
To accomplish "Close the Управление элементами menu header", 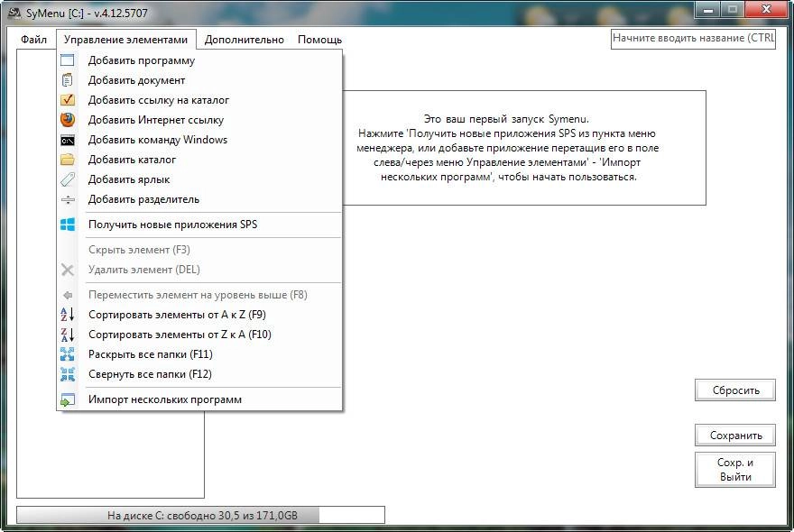I will point(125,40).
